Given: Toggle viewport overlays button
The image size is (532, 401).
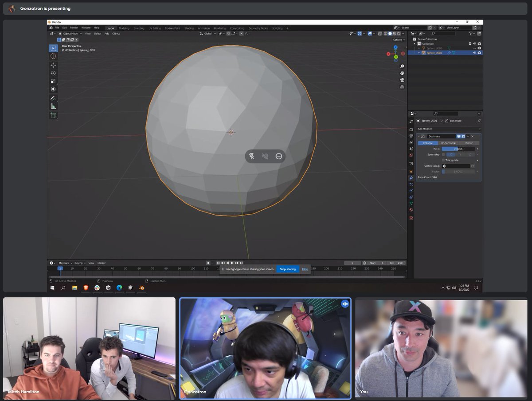Looking at the screenshot, I should [370, 34].
